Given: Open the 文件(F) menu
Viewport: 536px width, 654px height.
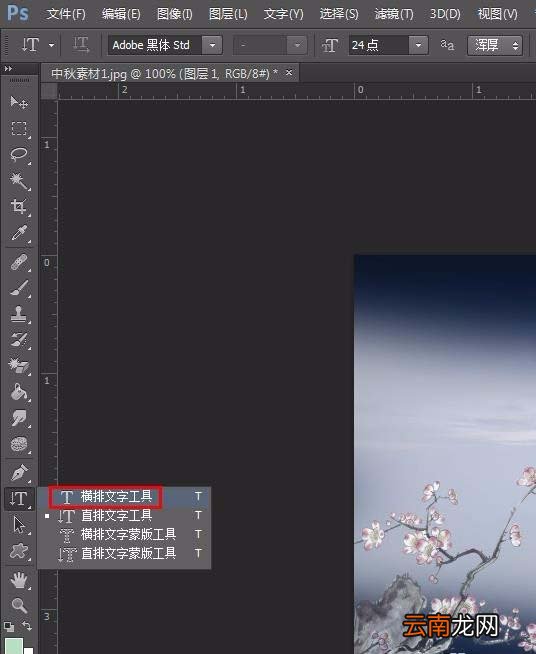Looking at the screenshot, I should pyautogui.click(x=66, y=14).
